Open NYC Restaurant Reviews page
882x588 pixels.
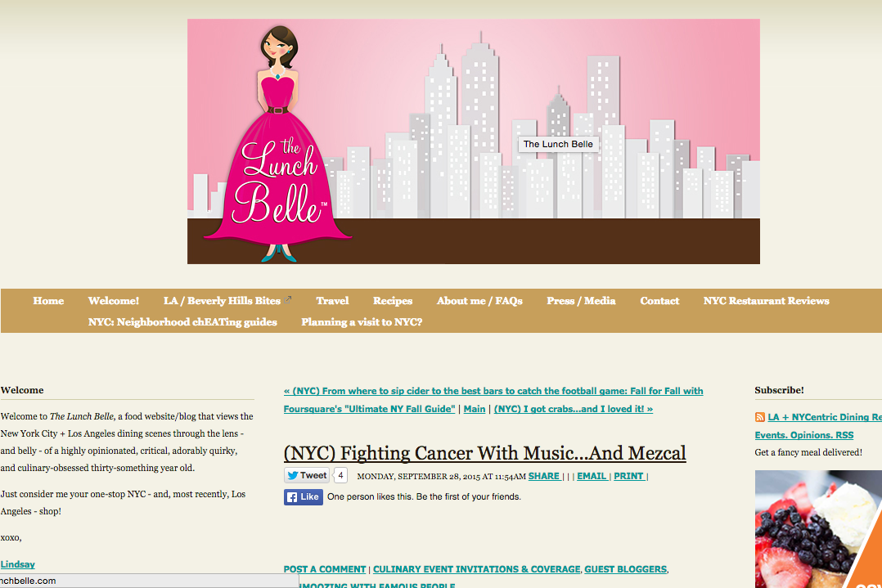tap(766, 301)
